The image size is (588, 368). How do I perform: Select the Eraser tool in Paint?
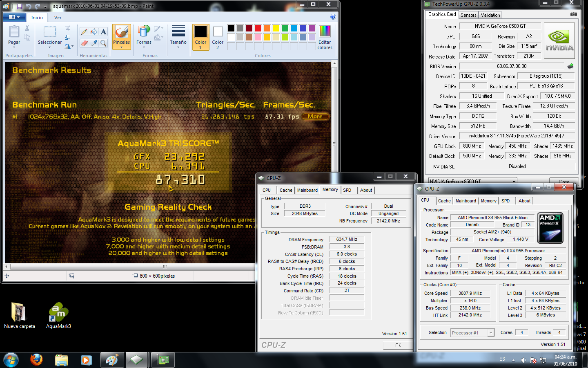coord(84,43)
